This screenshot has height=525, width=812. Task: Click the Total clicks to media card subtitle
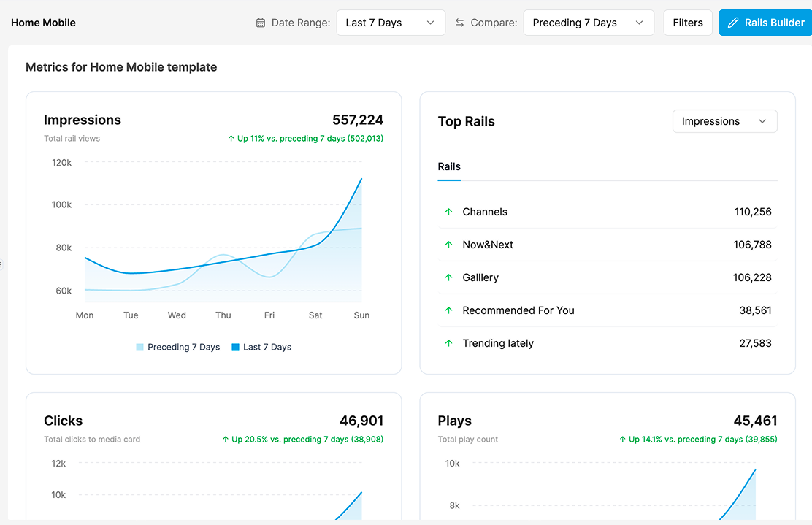(x=92, y=440)
